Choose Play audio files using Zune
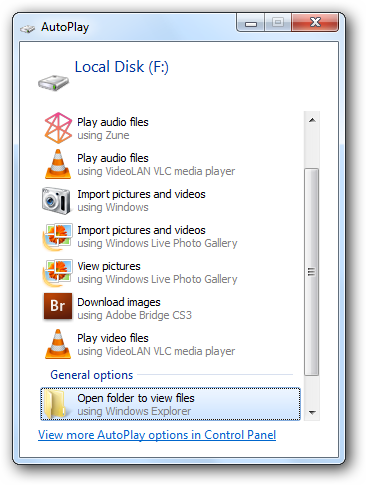366x485 pixels. tap(170, 128)
